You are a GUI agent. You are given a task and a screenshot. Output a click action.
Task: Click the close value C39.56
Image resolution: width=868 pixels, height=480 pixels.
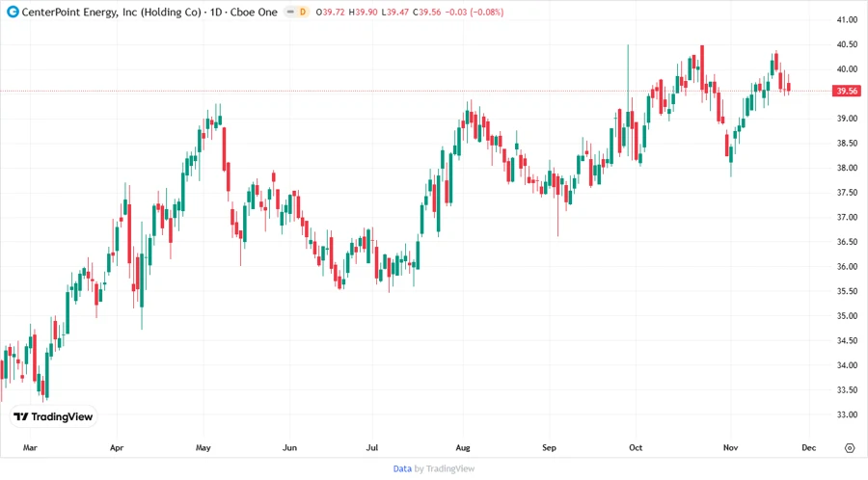[427, 13]
